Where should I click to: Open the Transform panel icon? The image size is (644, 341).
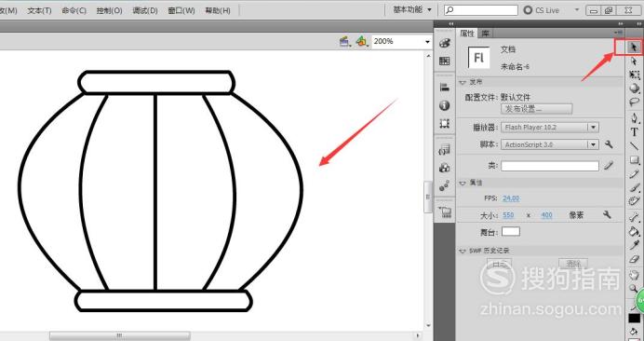[x=445, y=123]
